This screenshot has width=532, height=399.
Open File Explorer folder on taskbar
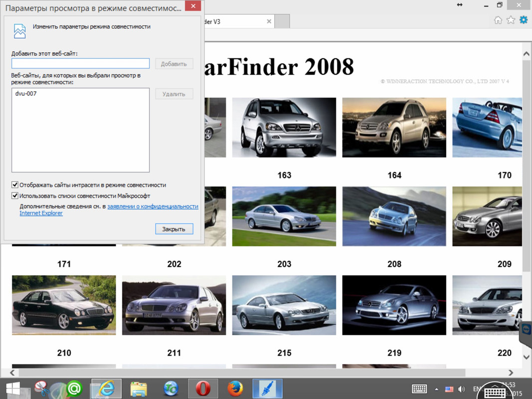[138, 388]
